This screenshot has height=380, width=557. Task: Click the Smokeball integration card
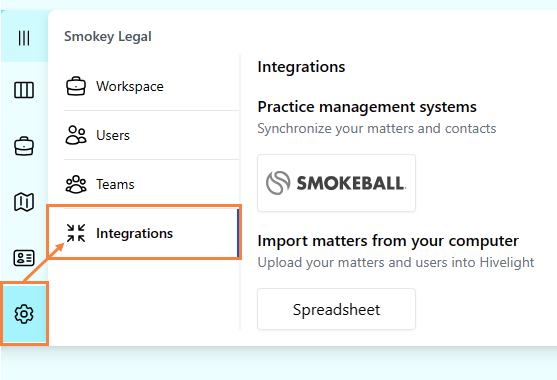(x=336, y=183)
